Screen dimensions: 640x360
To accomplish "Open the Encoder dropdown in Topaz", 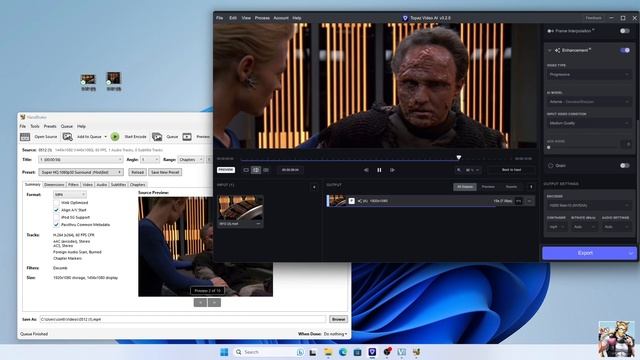I will coord(589,205).
